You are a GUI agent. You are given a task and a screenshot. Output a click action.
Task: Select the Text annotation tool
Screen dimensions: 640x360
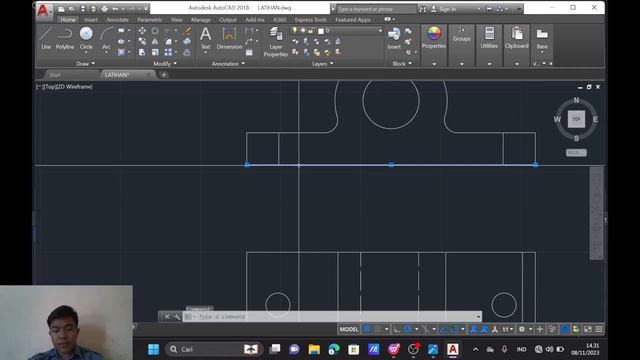tap(206, 38)
